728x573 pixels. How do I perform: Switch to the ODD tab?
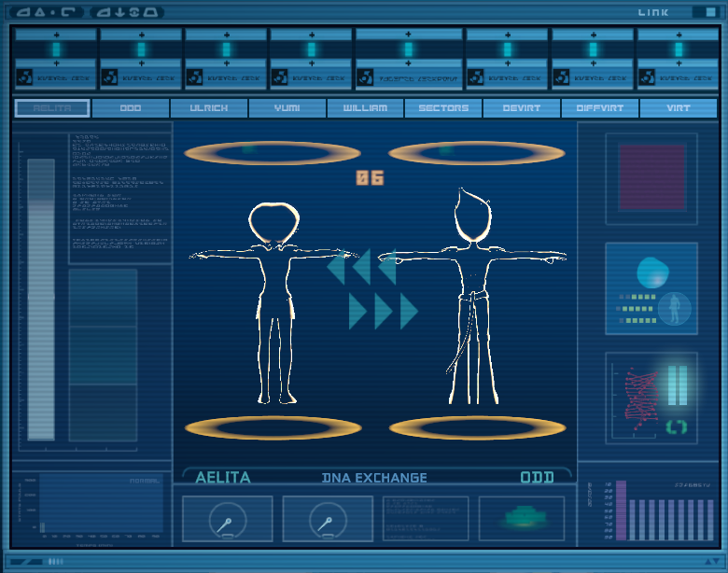[x=131, y=108]
